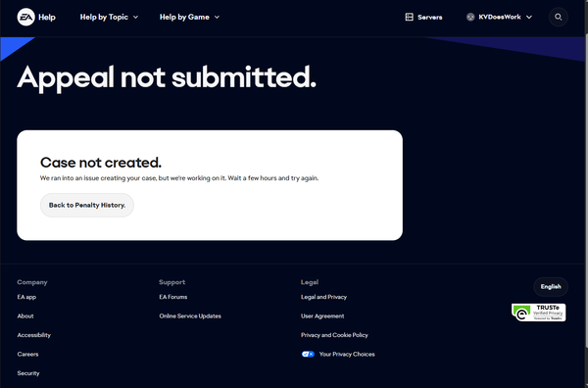Screen dimensions: 588x388
Task: Go to Back to Penalty History
Action: tap(87, 205)
